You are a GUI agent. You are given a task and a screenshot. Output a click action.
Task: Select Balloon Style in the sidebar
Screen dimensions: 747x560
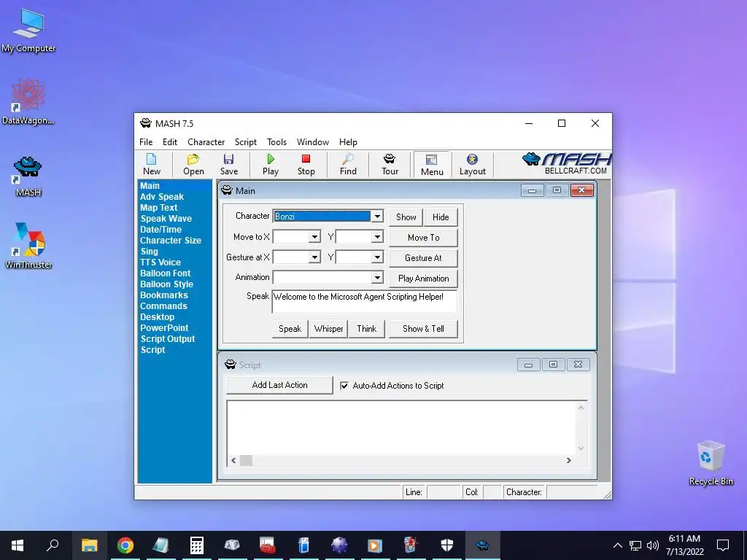pyautogui.click(x=166, y=284)
